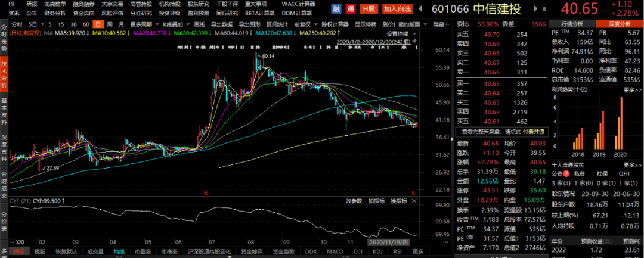The image size is (644, 258).
Task: Close the CYF indicator panel
Action: tap(414, 201)
